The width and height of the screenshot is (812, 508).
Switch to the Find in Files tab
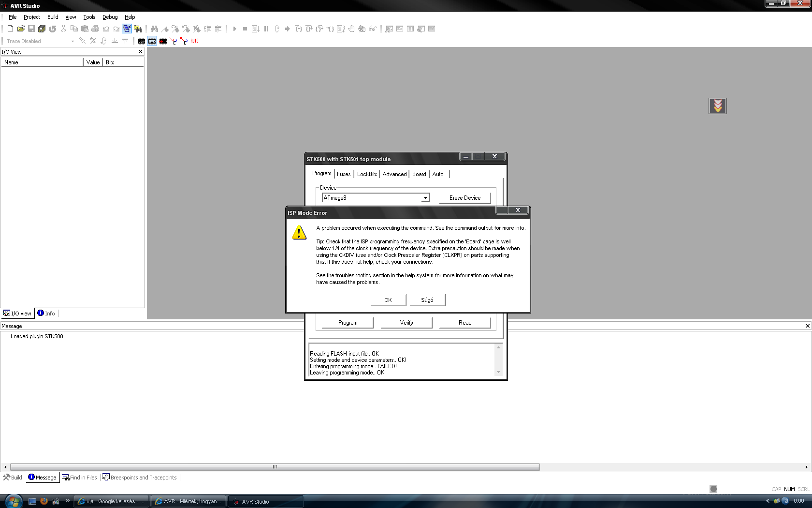tap(79, 478)
